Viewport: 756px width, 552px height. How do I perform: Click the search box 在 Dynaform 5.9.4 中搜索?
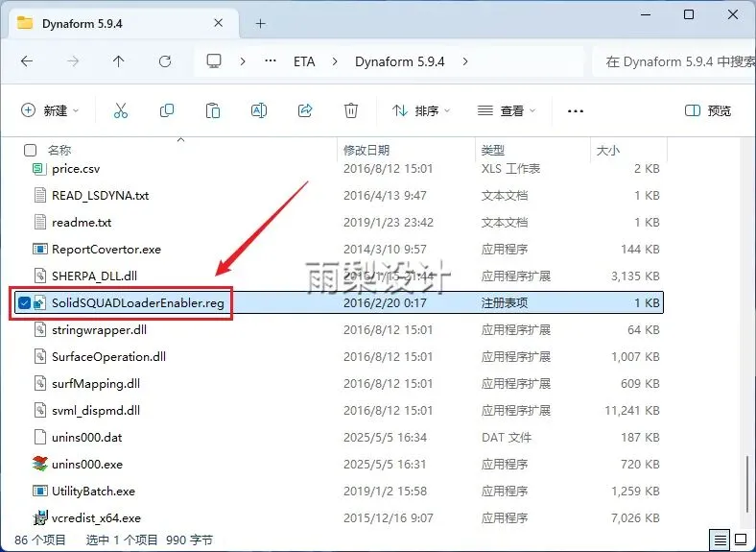tap(675, 61)
